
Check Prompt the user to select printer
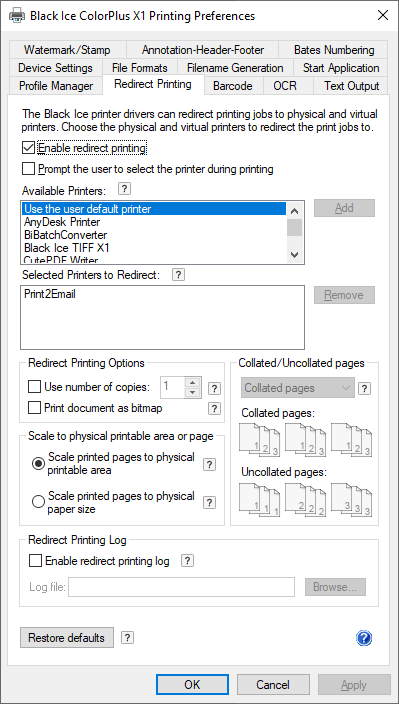tap(28, 169)
